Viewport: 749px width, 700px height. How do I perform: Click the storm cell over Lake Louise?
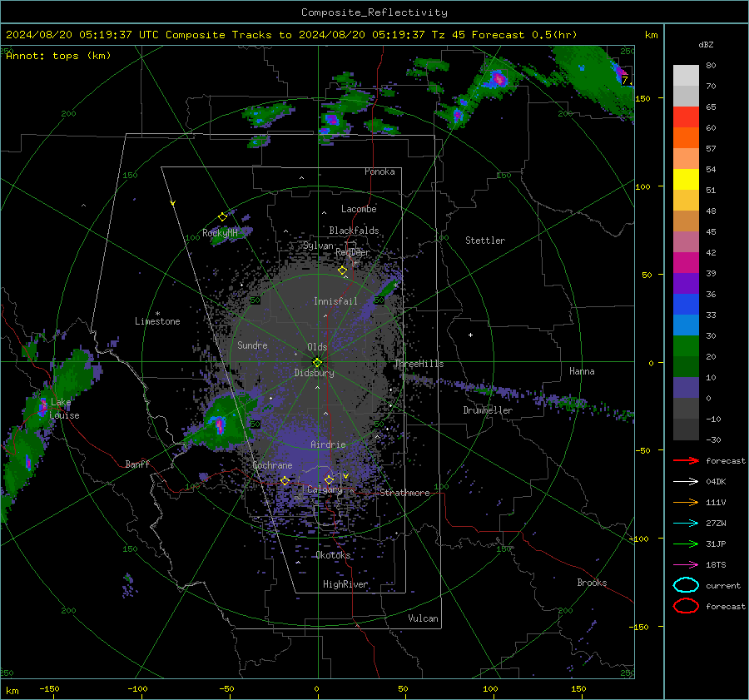click(42, 406)
